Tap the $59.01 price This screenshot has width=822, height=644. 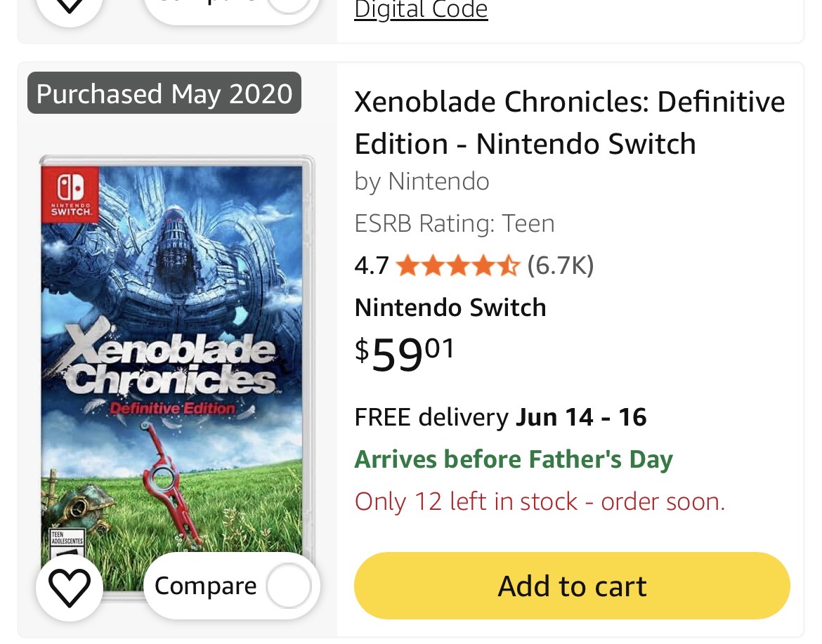click(404, 355)
